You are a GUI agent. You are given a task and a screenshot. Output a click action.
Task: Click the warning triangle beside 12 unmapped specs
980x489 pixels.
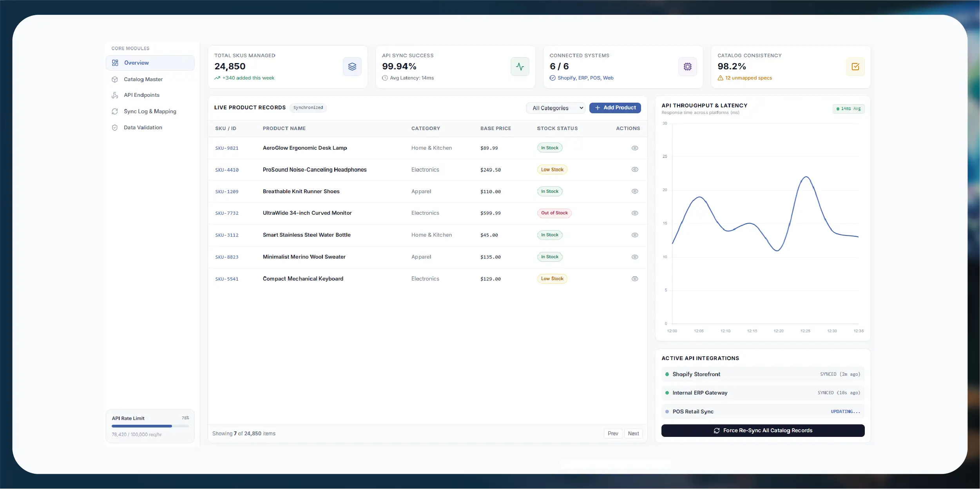(721, 78)
